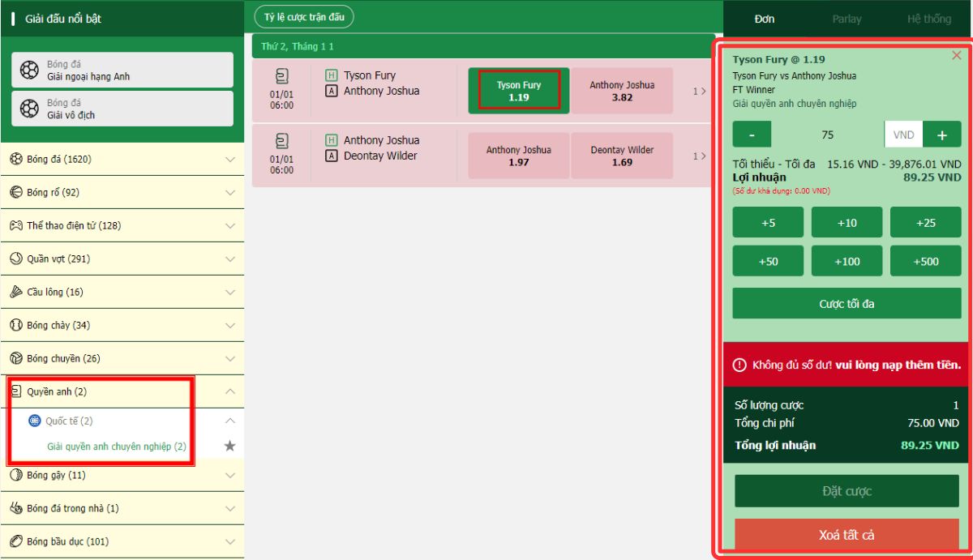
Task: Select Anthony Joshua odds 3.82
Action: point(622,91)
